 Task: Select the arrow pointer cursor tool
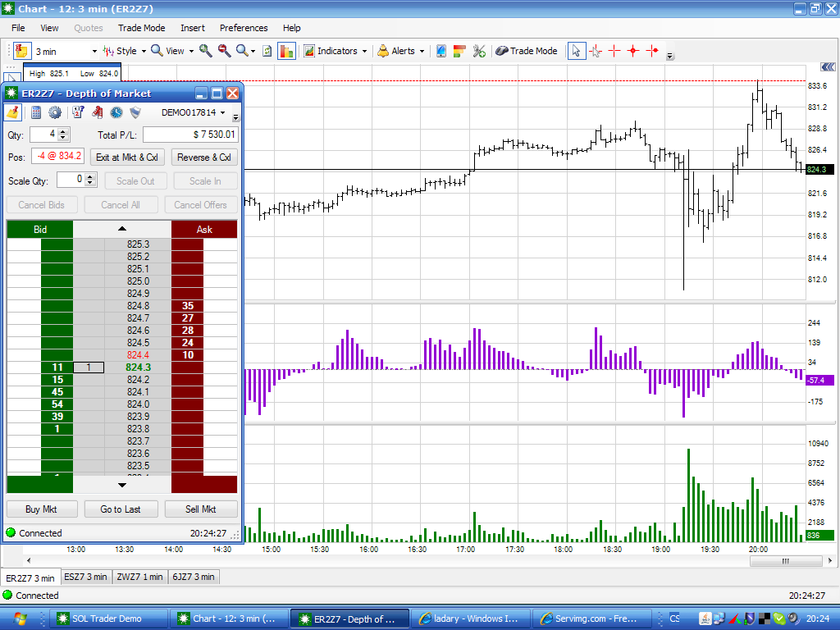tap(576, 51)
